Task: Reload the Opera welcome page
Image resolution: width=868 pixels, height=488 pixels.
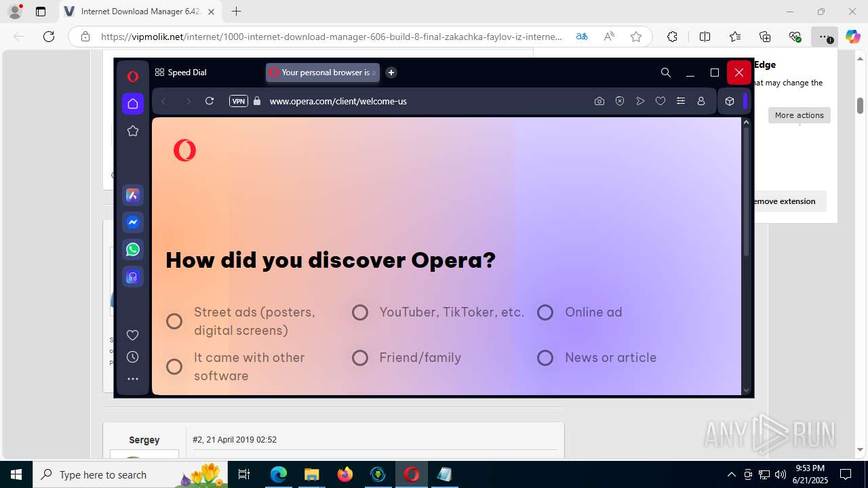Action: [210, 101]
